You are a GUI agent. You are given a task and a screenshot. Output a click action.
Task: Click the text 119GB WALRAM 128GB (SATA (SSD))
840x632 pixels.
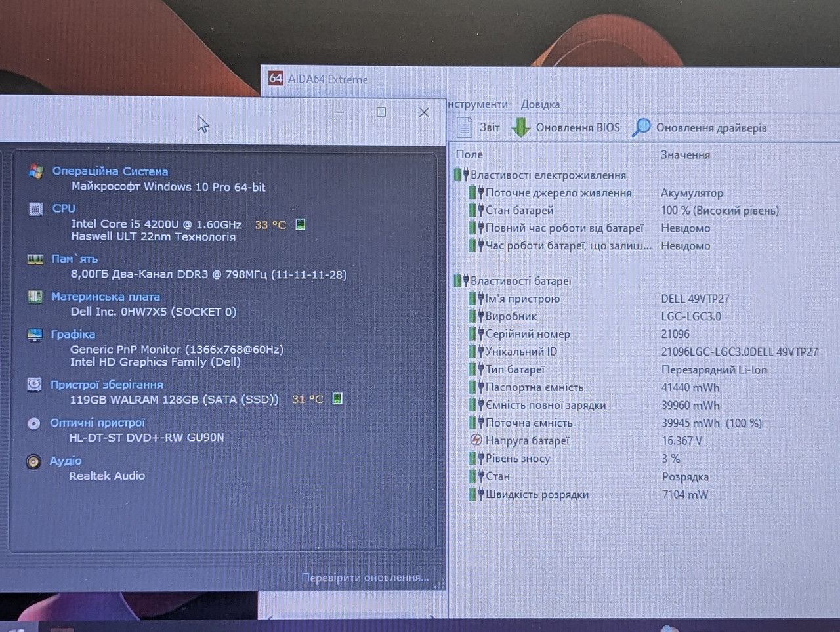point(174,399)
